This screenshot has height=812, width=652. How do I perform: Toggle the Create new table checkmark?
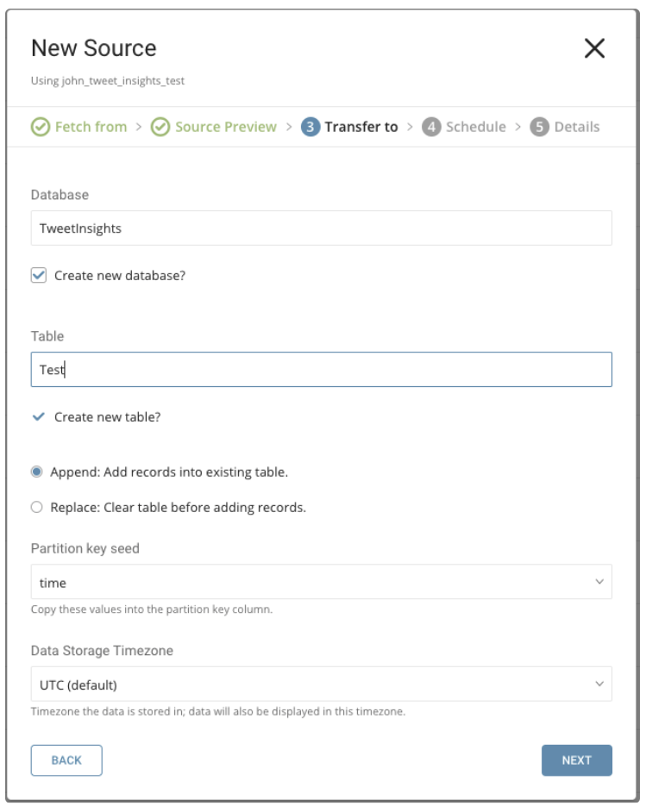coord(39,417)
